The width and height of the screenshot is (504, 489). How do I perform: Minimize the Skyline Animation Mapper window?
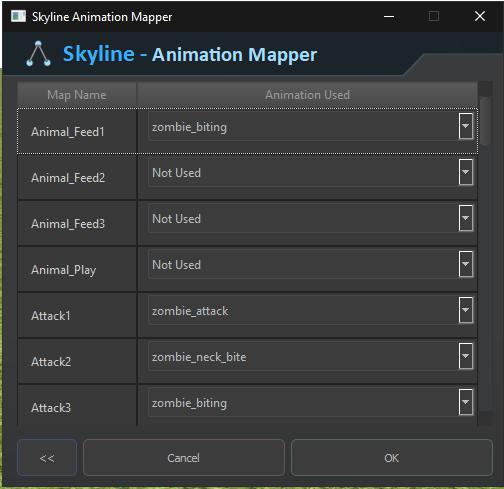click(x=389, y=16)
